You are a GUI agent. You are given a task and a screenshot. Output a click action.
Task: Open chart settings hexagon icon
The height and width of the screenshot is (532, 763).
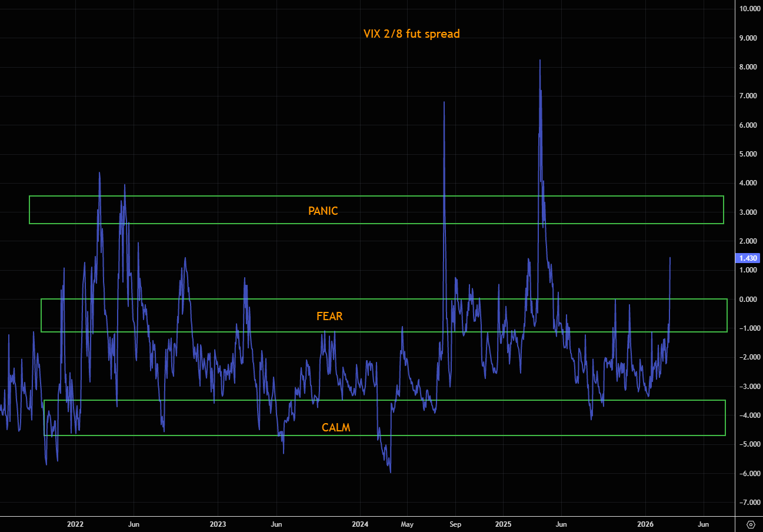point(751,524)
